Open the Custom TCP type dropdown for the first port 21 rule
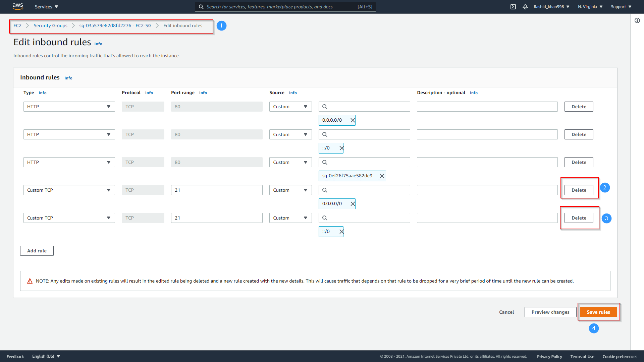 tap(69, 190)
